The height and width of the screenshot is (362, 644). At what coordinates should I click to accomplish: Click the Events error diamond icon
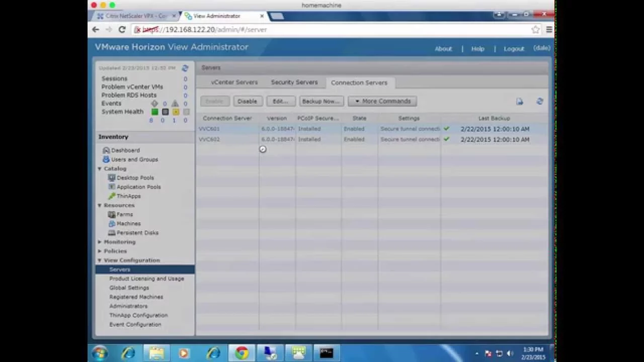pyautogui.click(x=154, y=104)
